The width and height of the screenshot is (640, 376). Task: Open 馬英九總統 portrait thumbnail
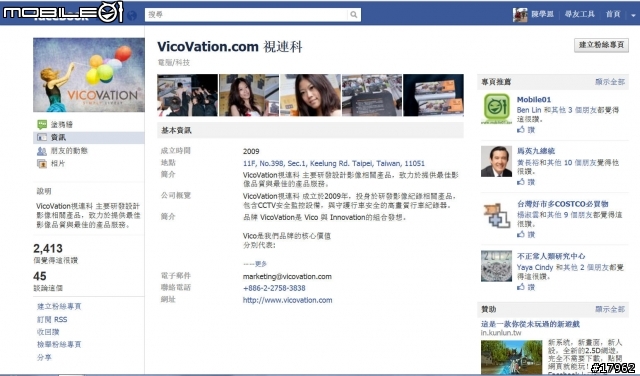pyautogui.click(x=496, y=161)
